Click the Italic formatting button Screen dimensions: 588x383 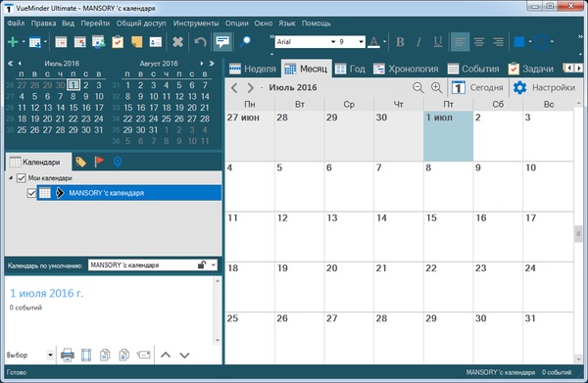[418, 41]
